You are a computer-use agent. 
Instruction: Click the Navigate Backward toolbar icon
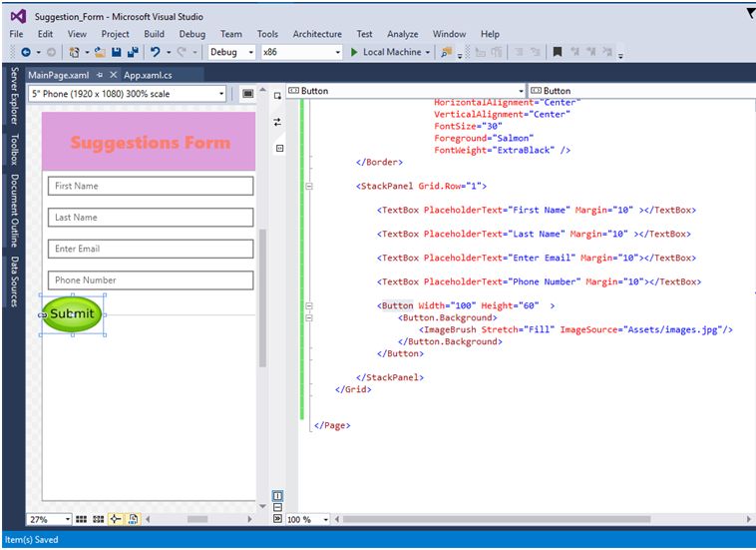pyautogui.click(x=25, y=52)
